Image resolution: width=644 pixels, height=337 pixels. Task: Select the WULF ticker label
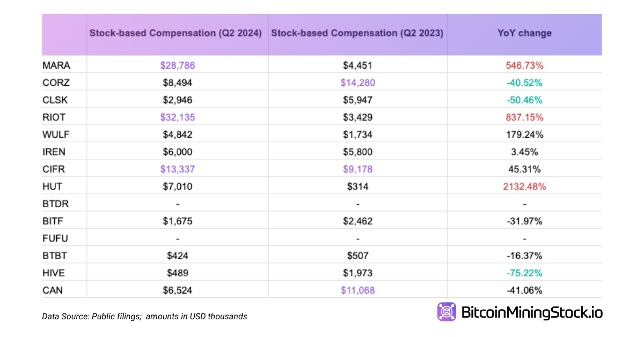click(x=56, y=135)
